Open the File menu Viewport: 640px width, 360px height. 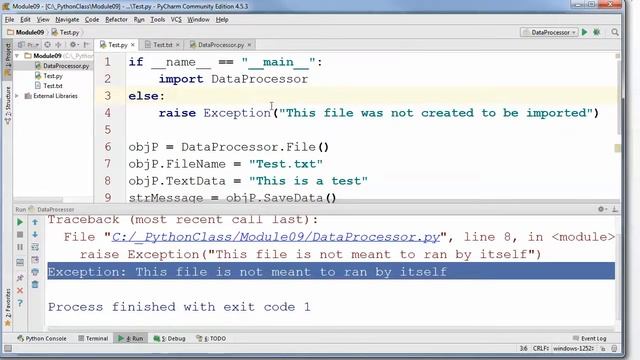click(9, 20)
